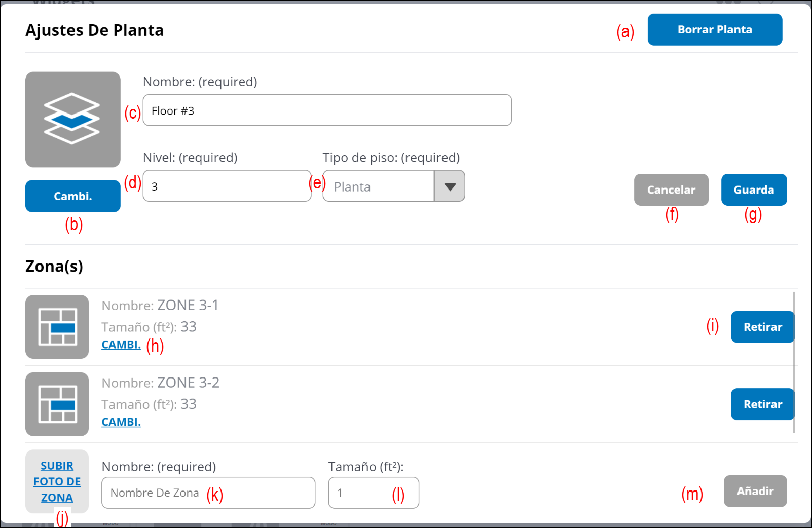Remove ZONE 3-2 with Retirar
Screen dimensions: 812x529
pyautogui.click(x=762, y=404)
